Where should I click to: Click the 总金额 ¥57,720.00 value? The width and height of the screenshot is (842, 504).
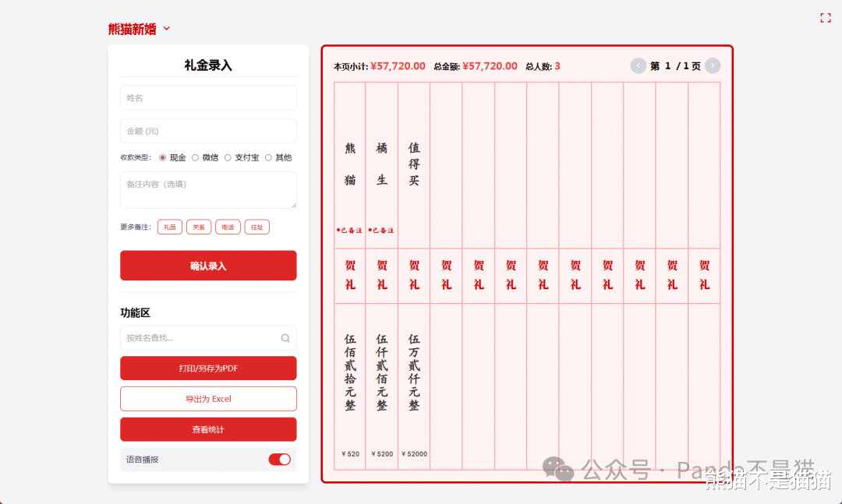[x=490, y=66]
